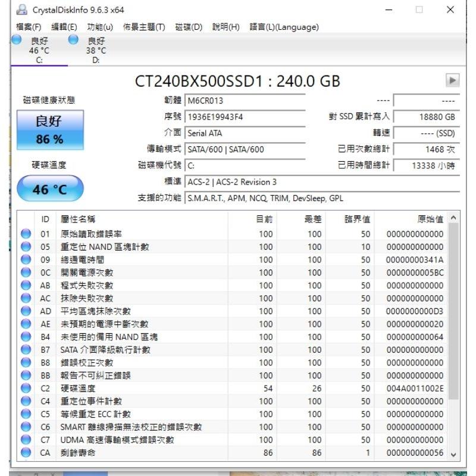Click the status icon of row C6 SMART 離線掃描
Image resolution: width=476 pixels, height=476 pixels.
[x=26, y=427]
